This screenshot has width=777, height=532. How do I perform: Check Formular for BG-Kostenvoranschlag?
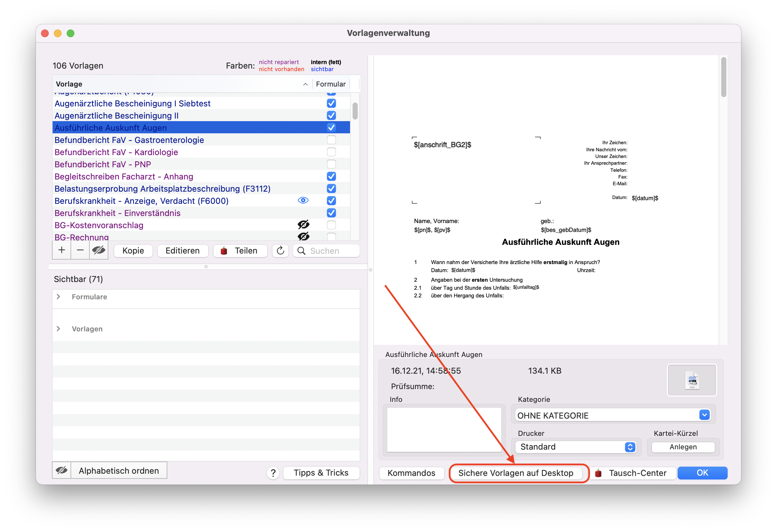331,225
